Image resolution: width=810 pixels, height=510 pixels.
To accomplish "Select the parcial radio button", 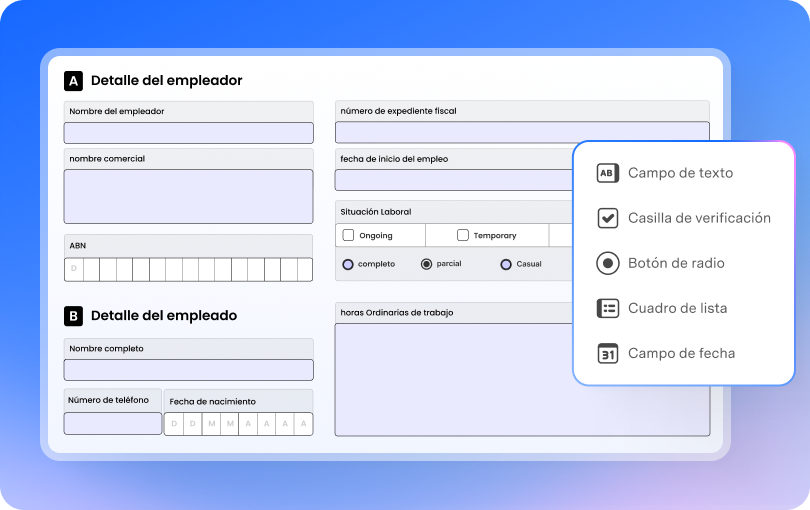I will coord(426,264).
